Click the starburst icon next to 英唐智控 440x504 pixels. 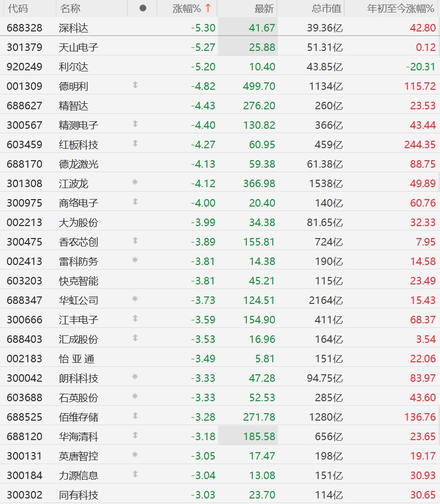coord(135,455)
